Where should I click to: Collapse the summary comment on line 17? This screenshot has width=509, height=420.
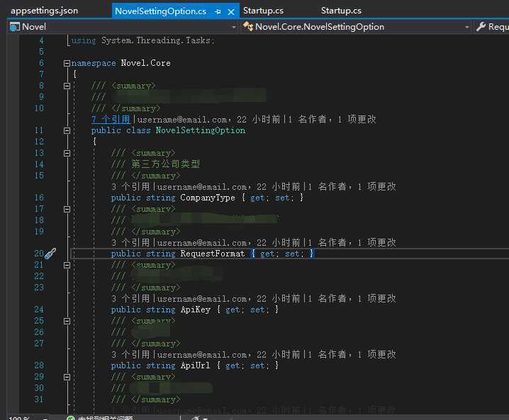(x=67, y=209)
